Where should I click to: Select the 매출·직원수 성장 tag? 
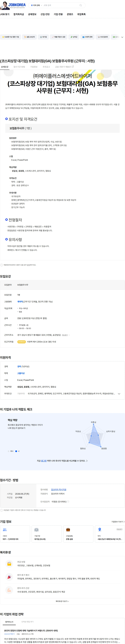58,37
